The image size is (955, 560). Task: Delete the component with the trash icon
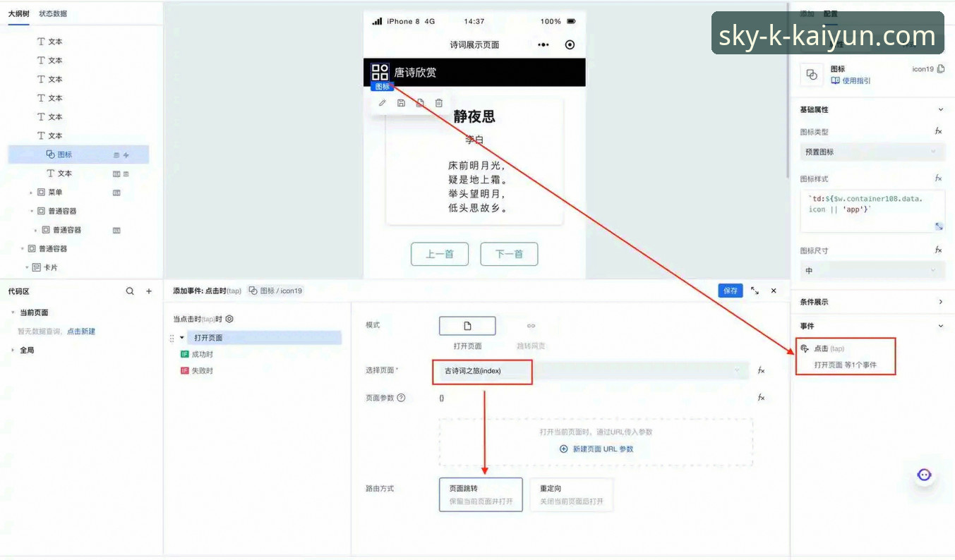point(438,103)
